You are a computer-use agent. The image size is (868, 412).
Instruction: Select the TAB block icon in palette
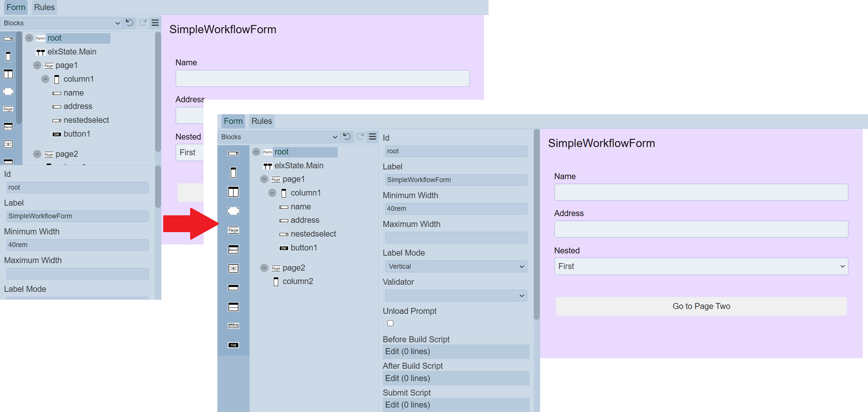pos(233,345)
